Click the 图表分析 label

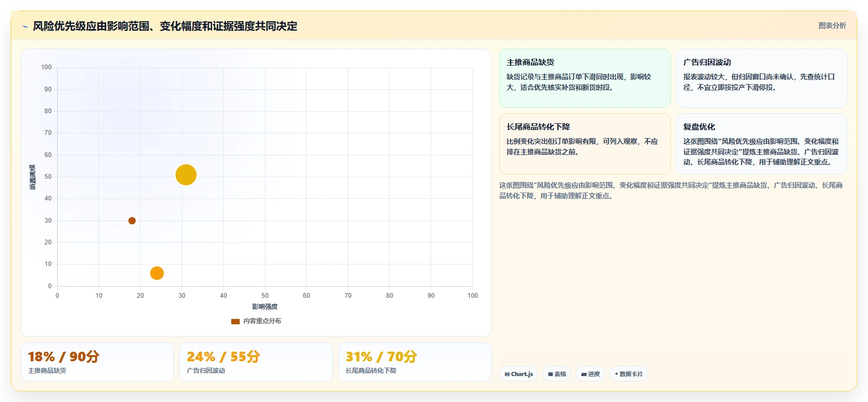[832, 25]
